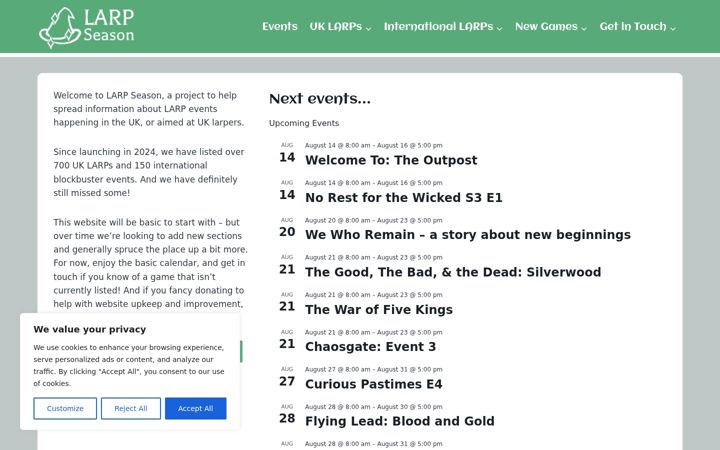Screen dimensions: 720x450
Task: Expand the New Games dropdown chevron
Action: pyautogui.click(x=584, y=28)
